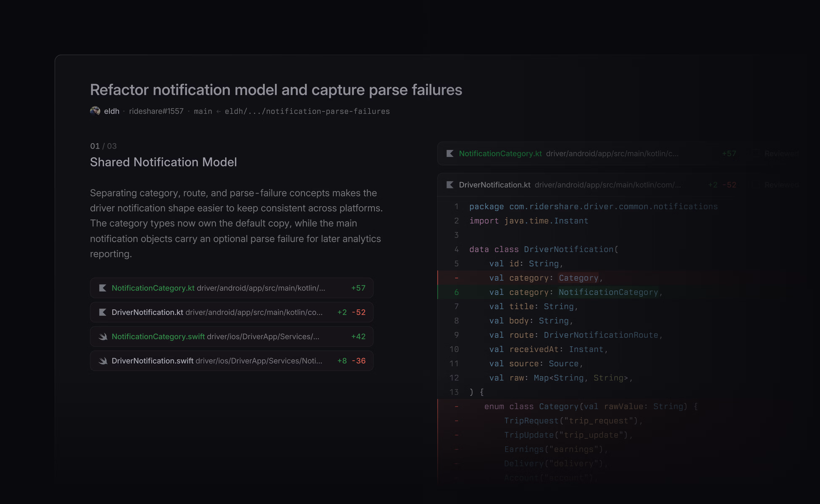Click line 11 val source: Source
Screen dimensions: 820x504
536,364
